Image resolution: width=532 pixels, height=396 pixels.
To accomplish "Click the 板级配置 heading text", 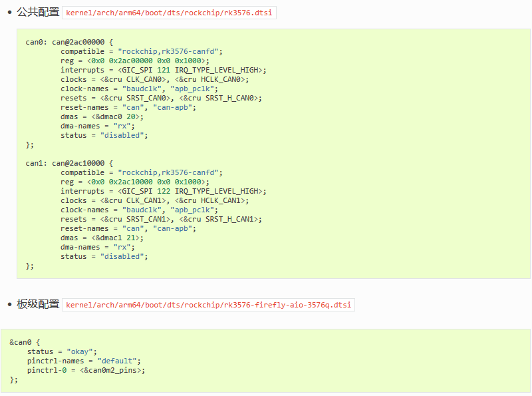I will (x=38, y=304).
